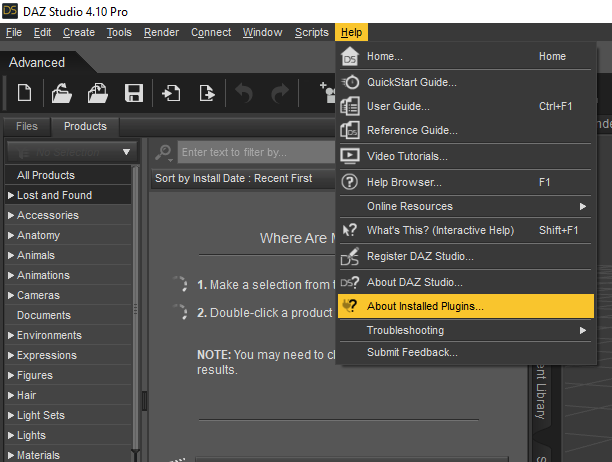612x462 pixels.
Task: Select All Products in the category list
Action: (68, 175)
